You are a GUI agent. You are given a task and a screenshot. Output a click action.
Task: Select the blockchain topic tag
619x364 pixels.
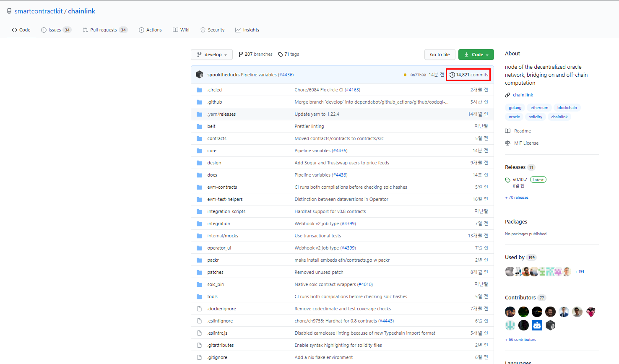point(567,108)
